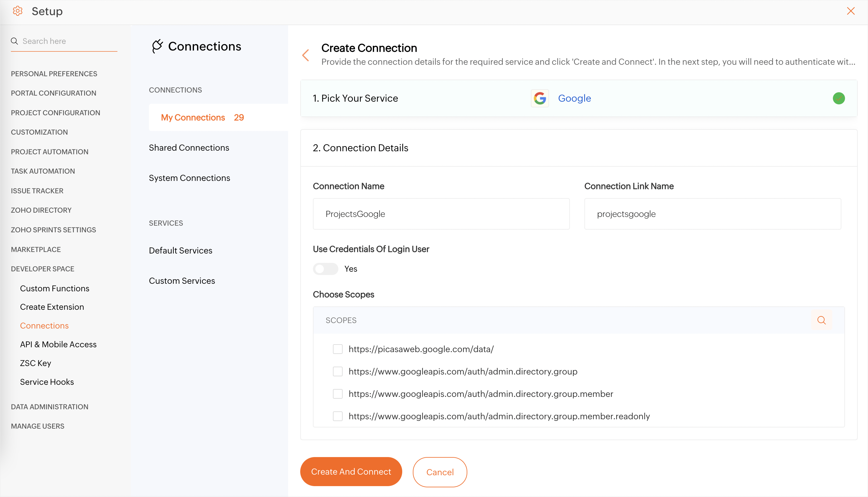Open the scopes search magnifier
868x497 pixels.
click(821, 320)
